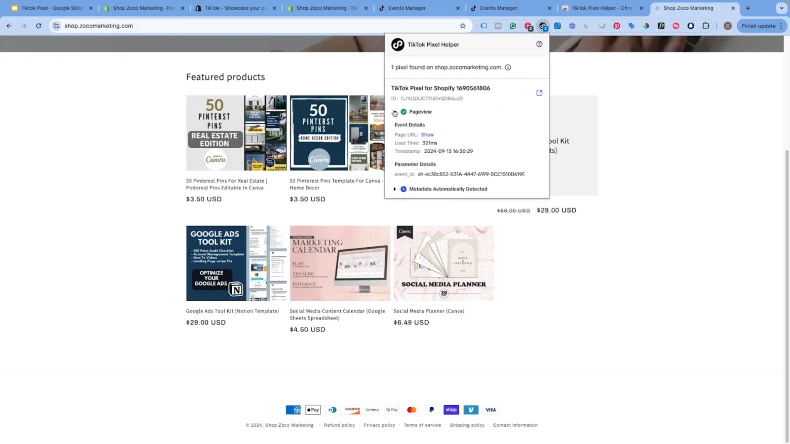Click the colorful pinwheel extension icon
Viewport: 790px width, 444px height.
click(646, 26)
